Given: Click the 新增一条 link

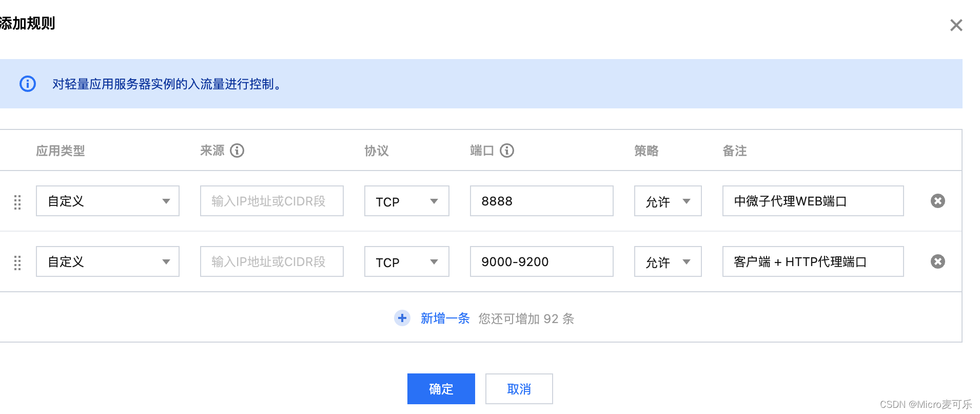Looking at the screenshot, I should [x=445, y=318].
